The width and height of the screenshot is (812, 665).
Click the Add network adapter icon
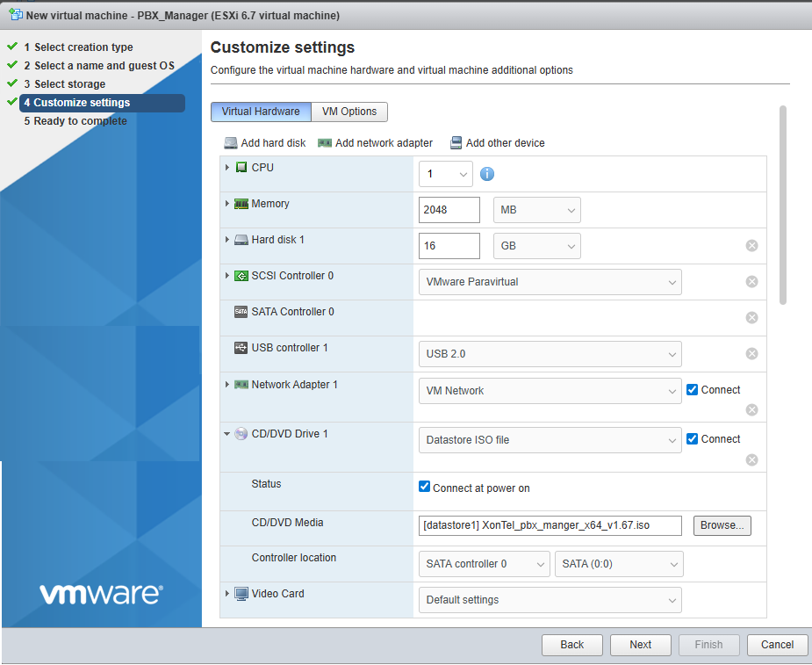tap(325, 143)
